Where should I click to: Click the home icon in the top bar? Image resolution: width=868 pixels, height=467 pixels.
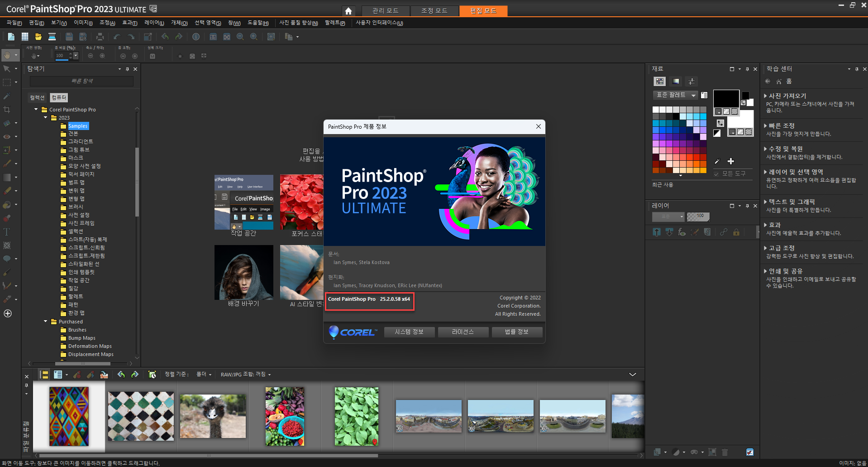pos(348,11)
